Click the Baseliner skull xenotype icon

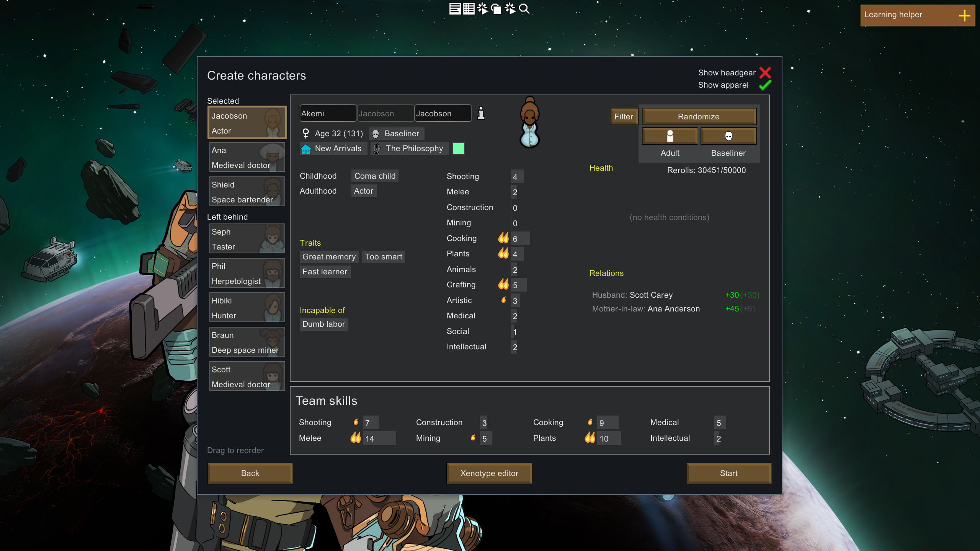click(376, 134)
